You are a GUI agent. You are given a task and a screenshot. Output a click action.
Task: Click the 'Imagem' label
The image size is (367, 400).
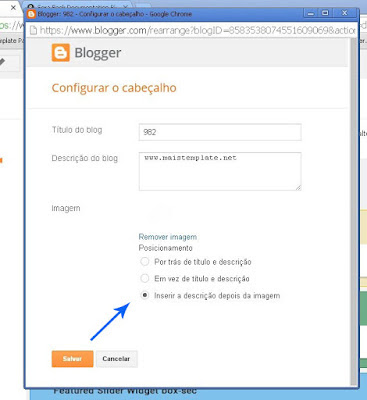coord(66,208)
